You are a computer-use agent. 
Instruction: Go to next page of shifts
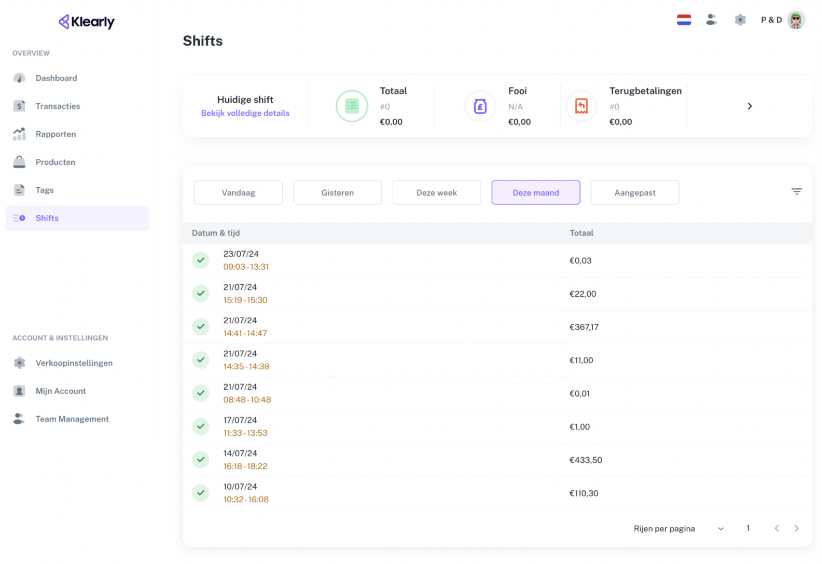tap(797, 529)
